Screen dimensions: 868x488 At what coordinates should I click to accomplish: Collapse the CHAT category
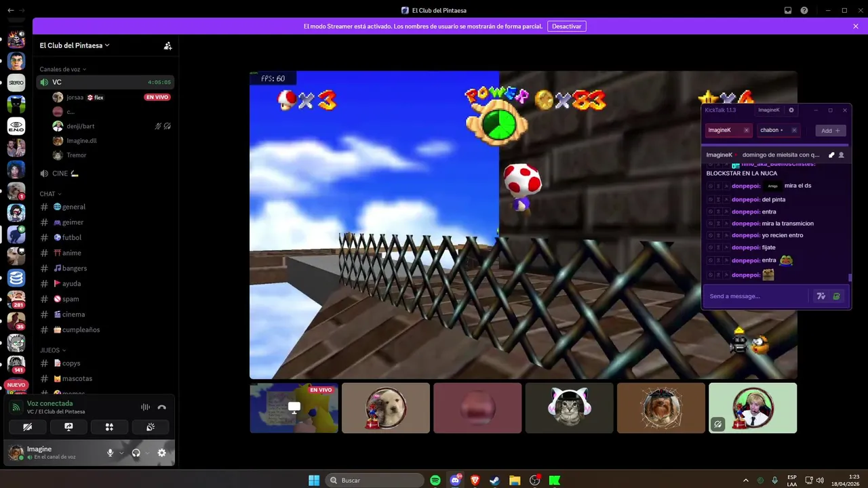click(50, 194)
